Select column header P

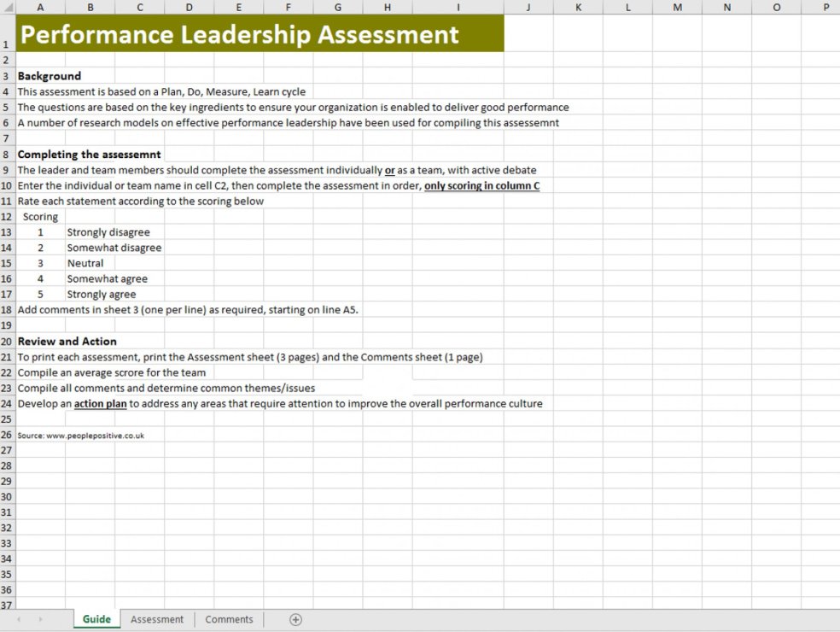(x=825, y=7)
